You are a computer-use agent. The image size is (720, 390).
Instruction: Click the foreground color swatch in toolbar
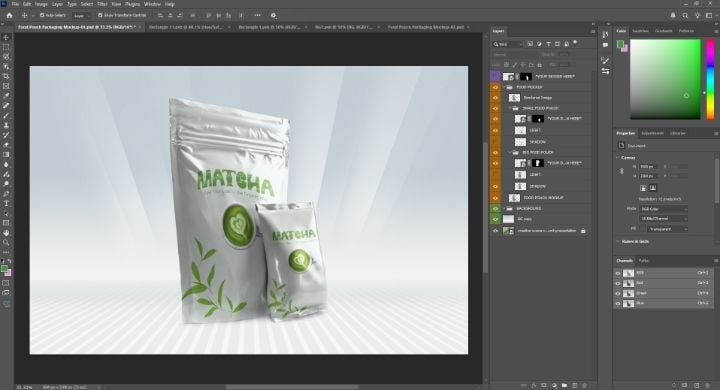[4, 269]
